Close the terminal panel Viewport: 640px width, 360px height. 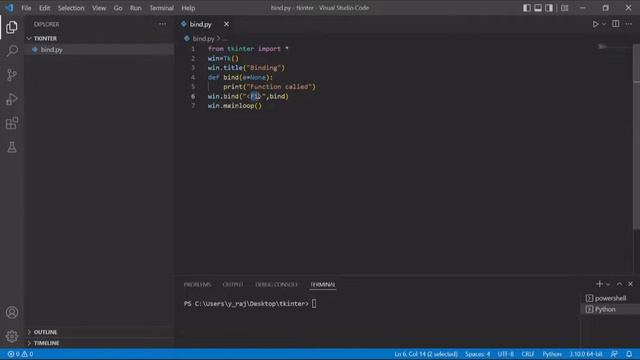point(631,284)
